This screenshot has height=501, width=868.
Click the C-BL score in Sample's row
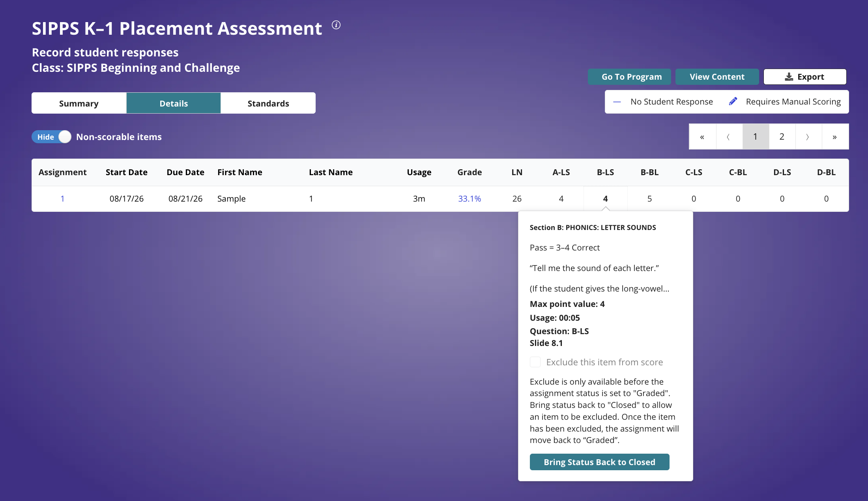[x=738, y=199]
